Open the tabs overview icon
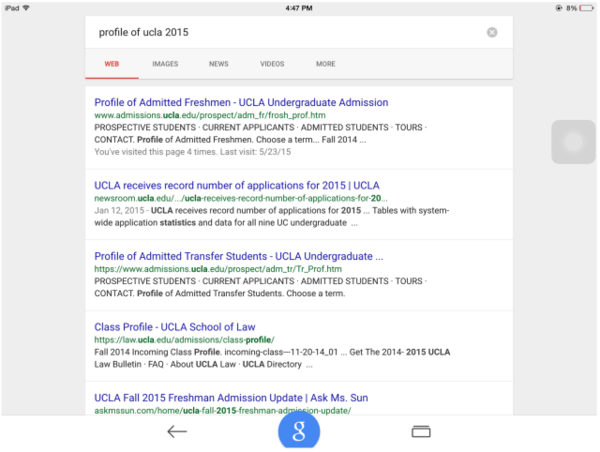This screenshot has width=600, height=452. [x=421, y=432]
